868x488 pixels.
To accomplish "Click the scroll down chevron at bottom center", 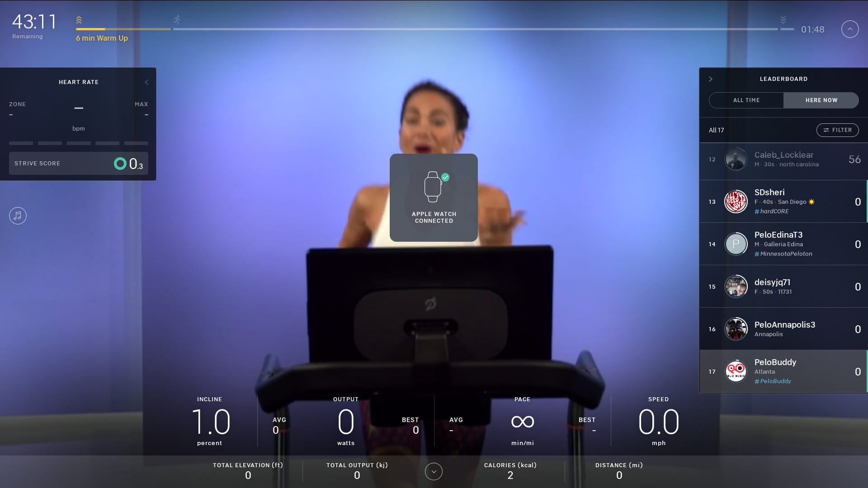I will 434,471.
